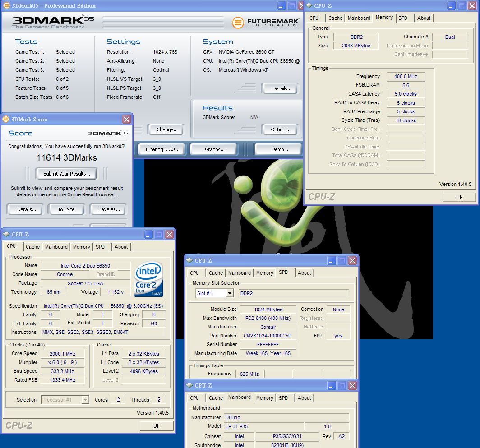
Task: Switch to Mainboard tab in CPU-Z processor window
Action: pos(56,247)
